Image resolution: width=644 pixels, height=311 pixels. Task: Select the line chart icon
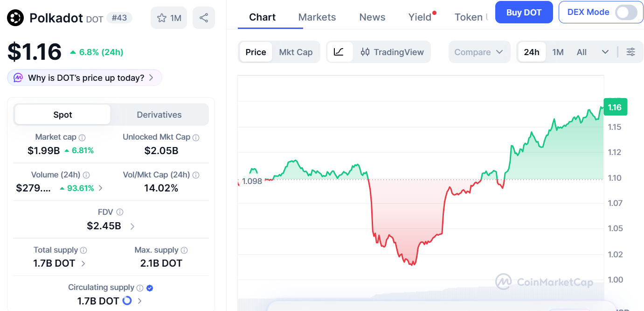[x=339, y=52]
